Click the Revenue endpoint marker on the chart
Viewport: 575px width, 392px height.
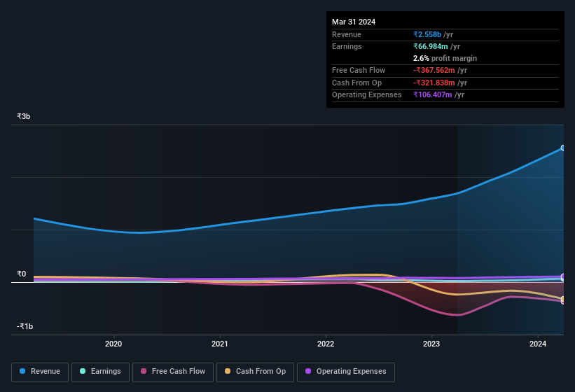pos(563,148)
